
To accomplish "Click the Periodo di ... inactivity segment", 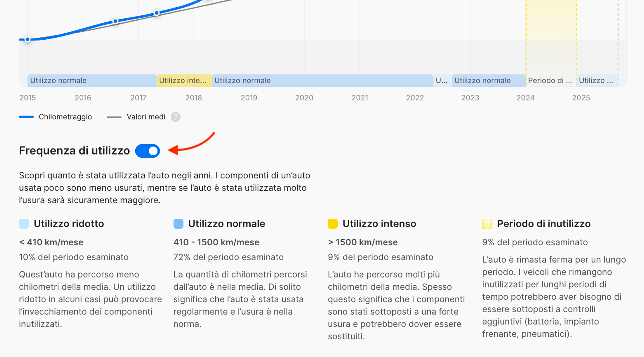I will click(551, 81).
